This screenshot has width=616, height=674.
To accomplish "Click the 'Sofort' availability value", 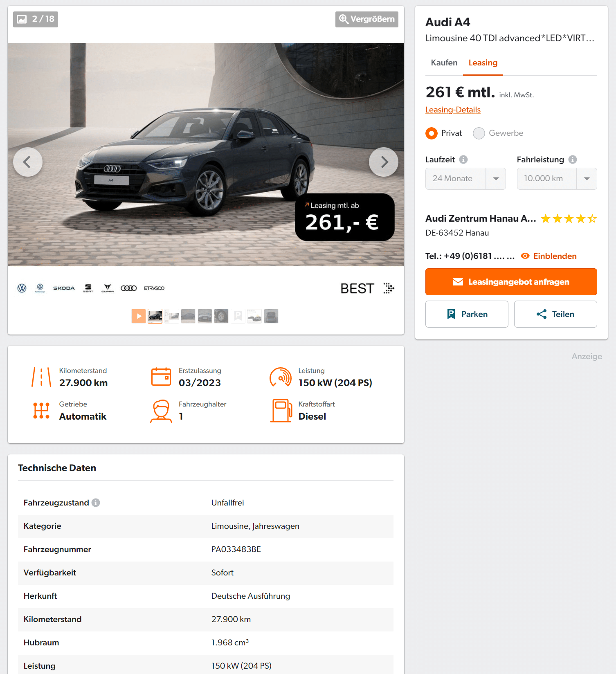I will [x=222, y=573].
